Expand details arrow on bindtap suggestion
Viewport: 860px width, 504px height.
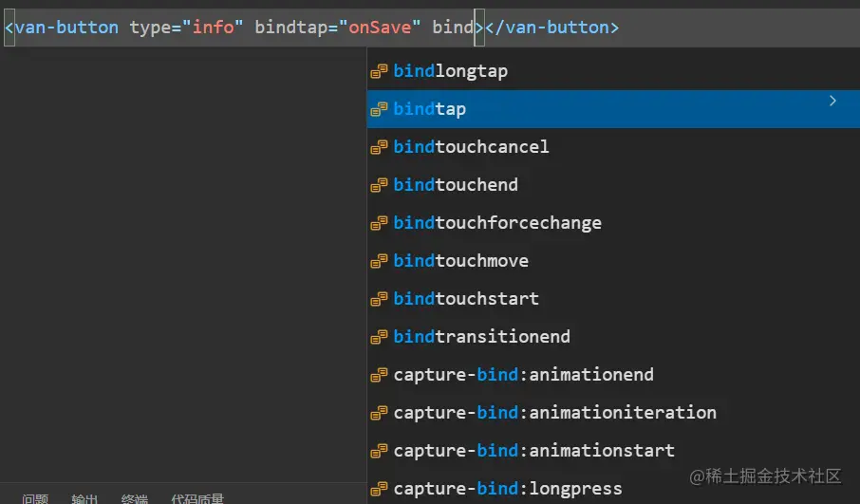pyautogui.click(x=832, y=101)
